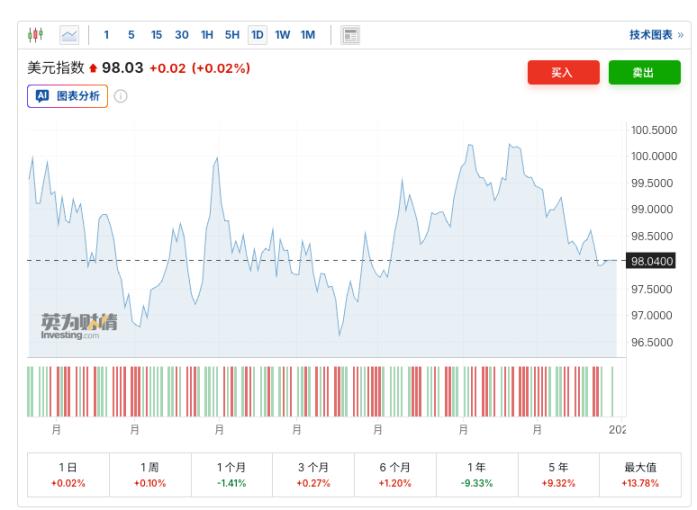Image resolution: width=697 pixels, height=510 pixels.
Task: Click the info icon beside 图表分析
Action: click(121, 97)
